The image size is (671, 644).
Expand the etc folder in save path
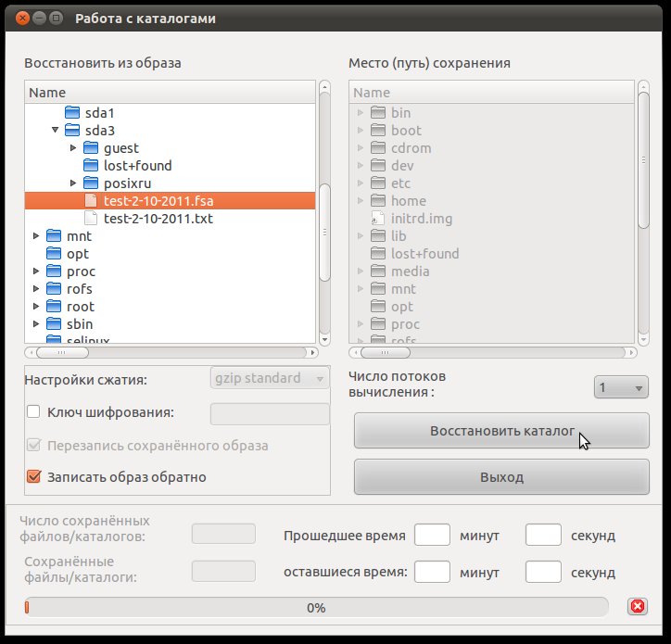361,183
